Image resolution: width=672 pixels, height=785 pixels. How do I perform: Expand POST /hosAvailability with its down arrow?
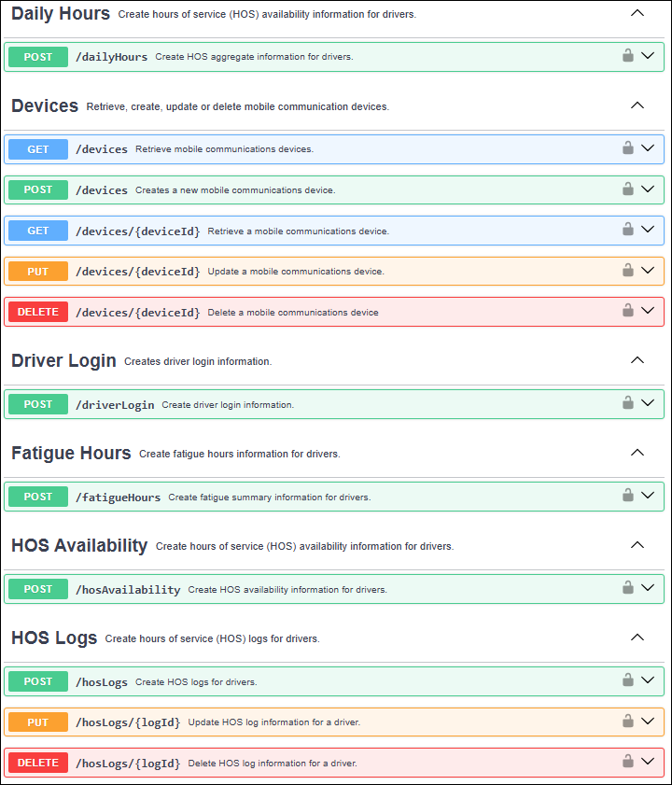(x=648, y=588)
